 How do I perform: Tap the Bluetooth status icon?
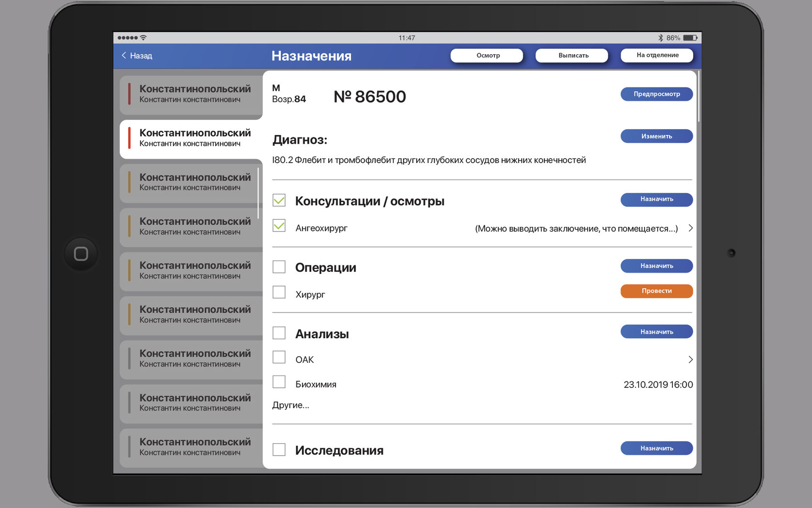(660, 38)
